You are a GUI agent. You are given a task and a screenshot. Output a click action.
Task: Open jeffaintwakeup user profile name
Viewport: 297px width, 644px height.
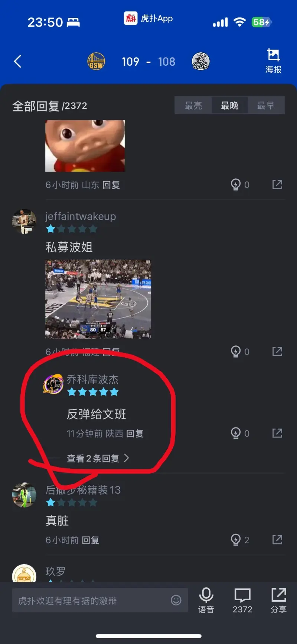pos(81,216)
